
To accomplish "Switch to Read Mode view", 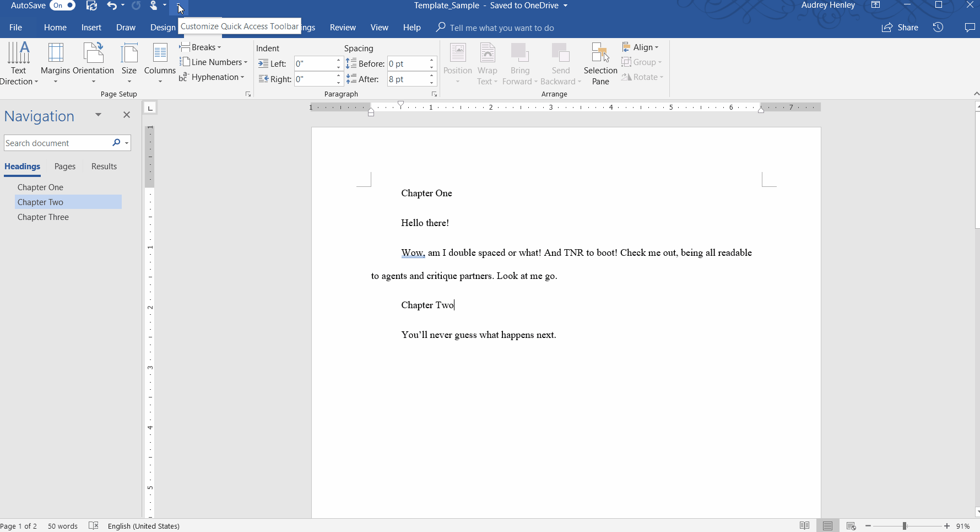I will tap(804, 526).
